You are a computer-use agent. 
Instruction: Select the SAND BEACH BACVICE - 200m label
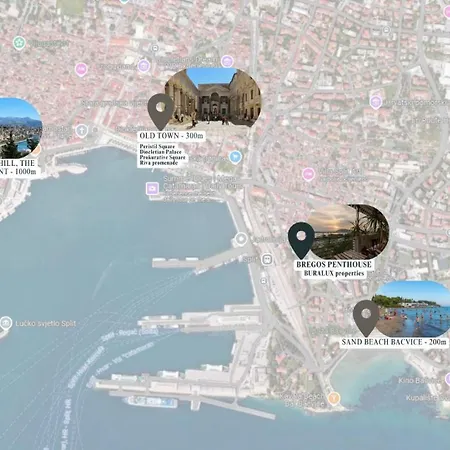394,342
